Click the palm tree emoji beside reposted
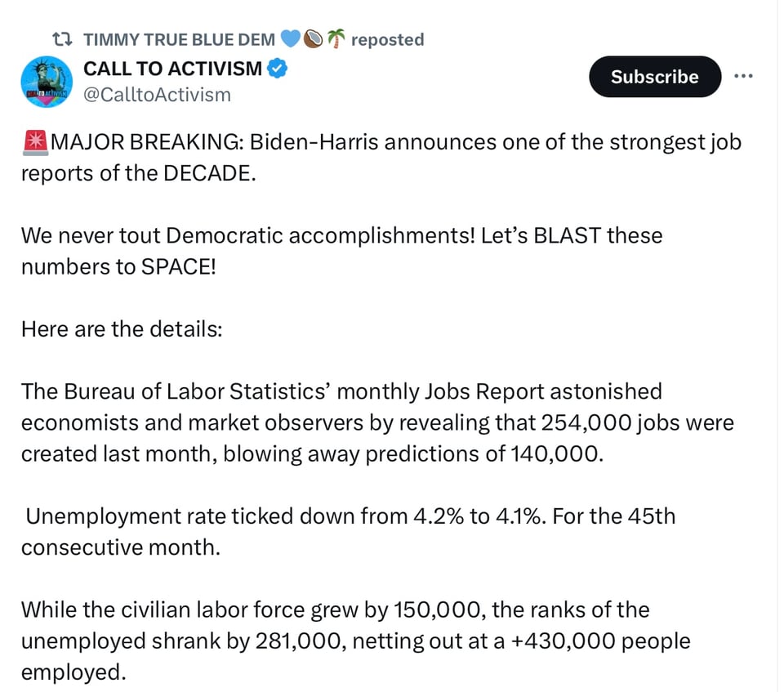This screenshot has height=692, width=784. click(336, 39)
